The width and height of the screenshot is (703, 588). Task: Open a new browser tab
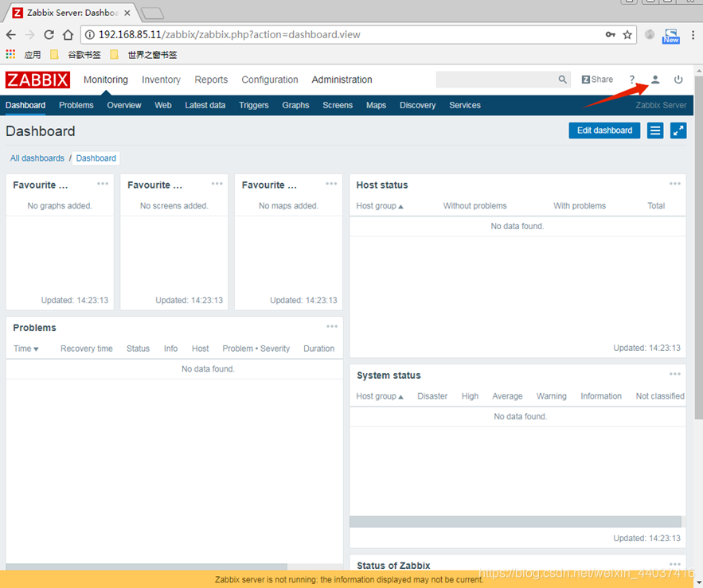152,14
